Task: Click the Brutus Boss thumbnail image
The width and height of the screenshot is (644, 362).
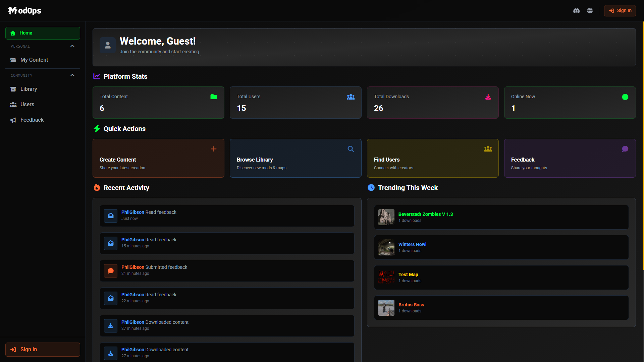Action: (x=386, y=307)
